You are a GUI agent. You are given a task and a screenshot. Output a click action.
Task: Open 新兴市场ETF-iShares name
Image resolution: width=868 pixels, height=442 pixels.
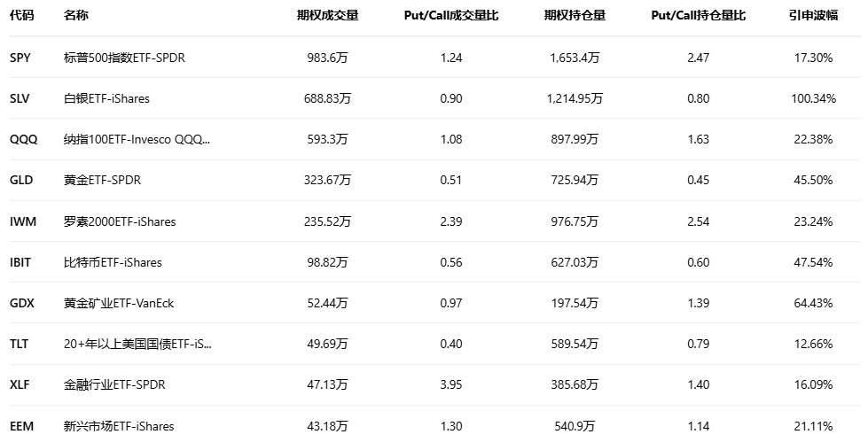(119, 426)
